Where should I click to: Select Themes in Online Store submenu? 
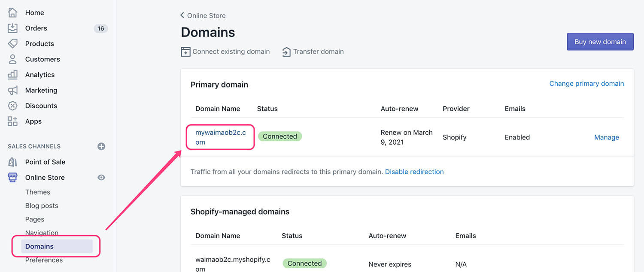pos(38,192)
